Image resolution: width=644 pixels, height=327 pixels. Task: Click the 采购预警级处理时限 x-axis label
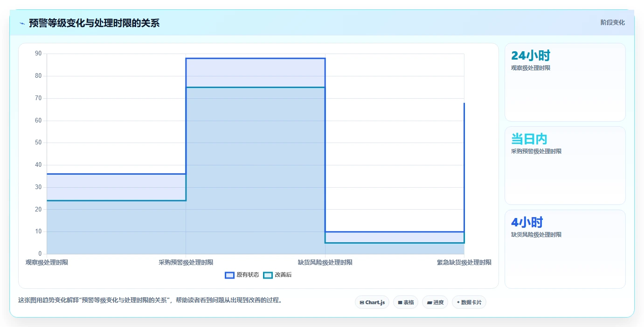tap(186, 262)
